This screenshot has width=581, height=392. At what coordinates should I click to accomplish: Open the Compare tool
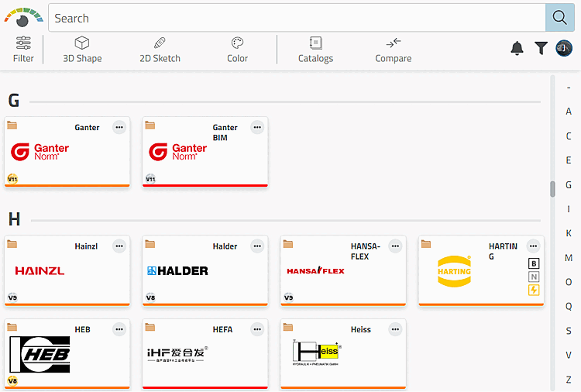393,50
